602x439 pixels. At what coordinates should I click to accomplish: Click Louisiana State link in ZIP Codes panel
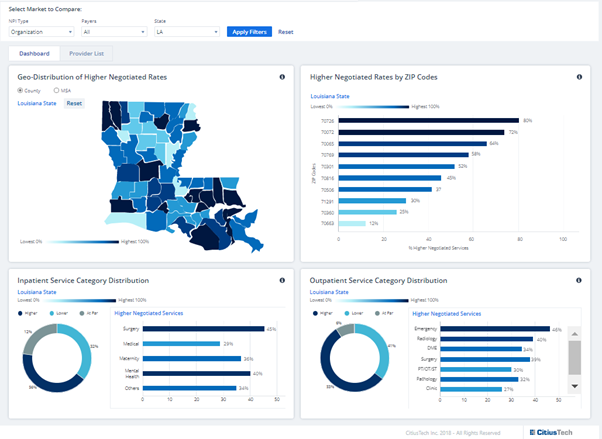[330, 96]
